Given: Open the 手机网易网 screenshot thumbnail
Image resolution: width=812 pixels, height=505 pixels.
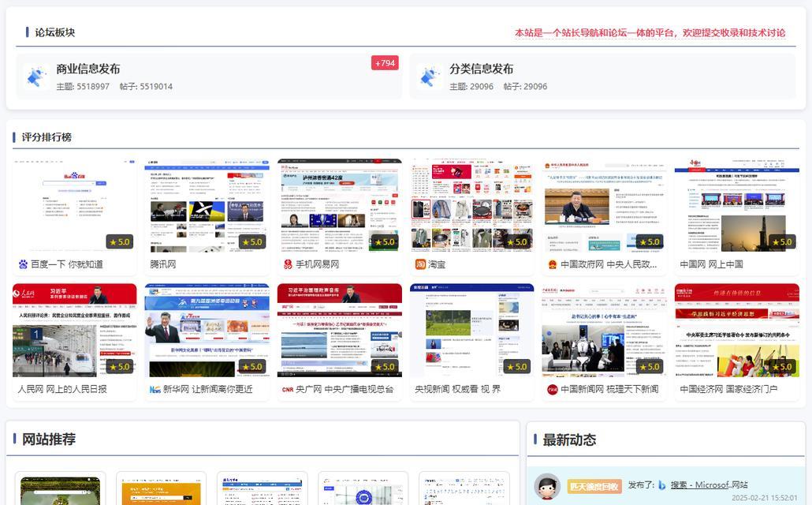Looking at the screenshot, I should tap(340, 206).
